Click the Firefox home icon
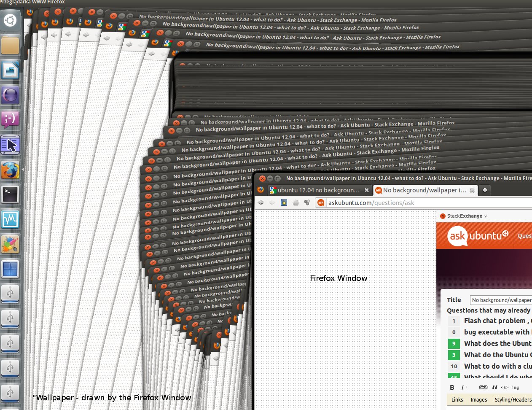This screenshot has width=532, height=410. click(296, 203)
